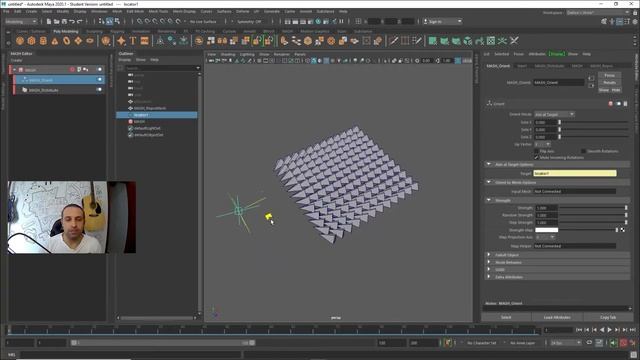640x360 pixels.
Task: Jump to end of playback range
Action: [x=632, y=330]
